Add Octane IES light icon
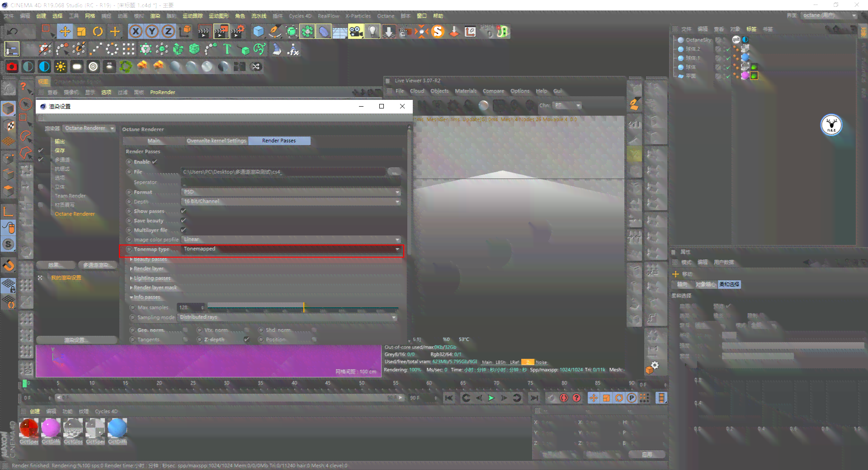The image size is (868, 470). [x=109, y=67]
